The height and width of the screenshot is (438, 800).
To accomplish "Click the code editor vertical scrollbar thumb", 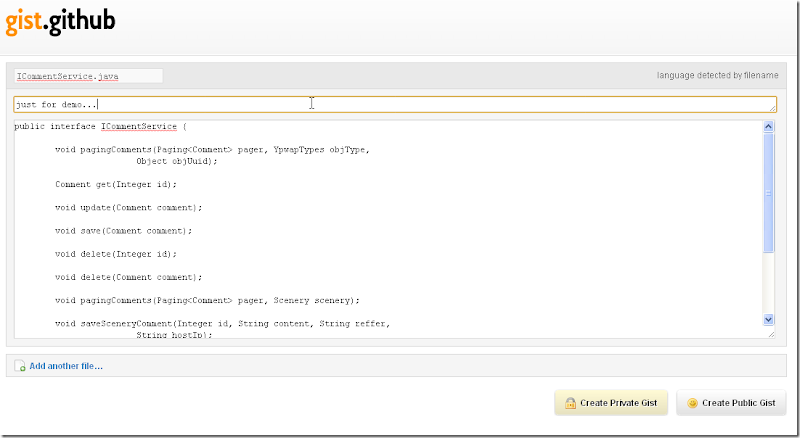I will (768, 190).
